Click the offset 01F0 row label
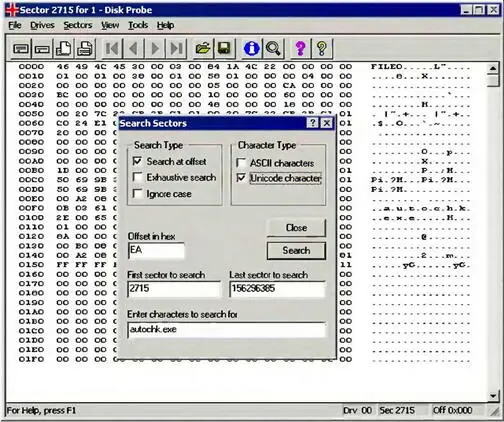 (31, 359)
